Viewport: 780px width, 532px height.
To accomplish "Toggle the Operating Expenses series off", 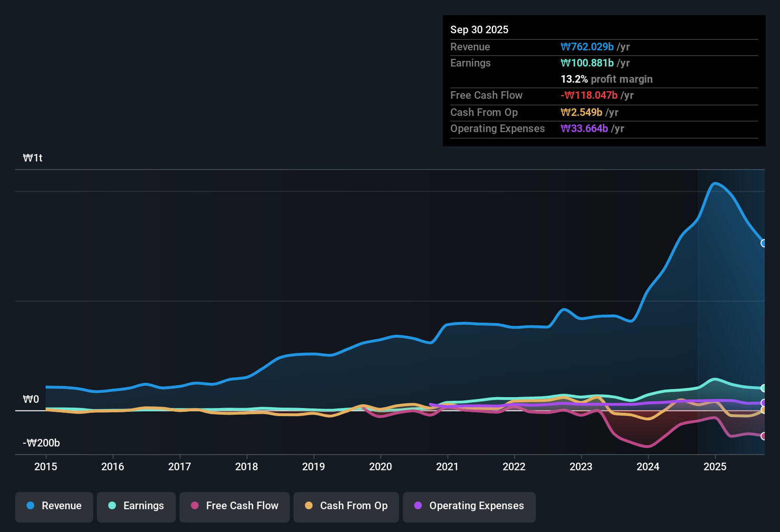I will tap(469, 506).
